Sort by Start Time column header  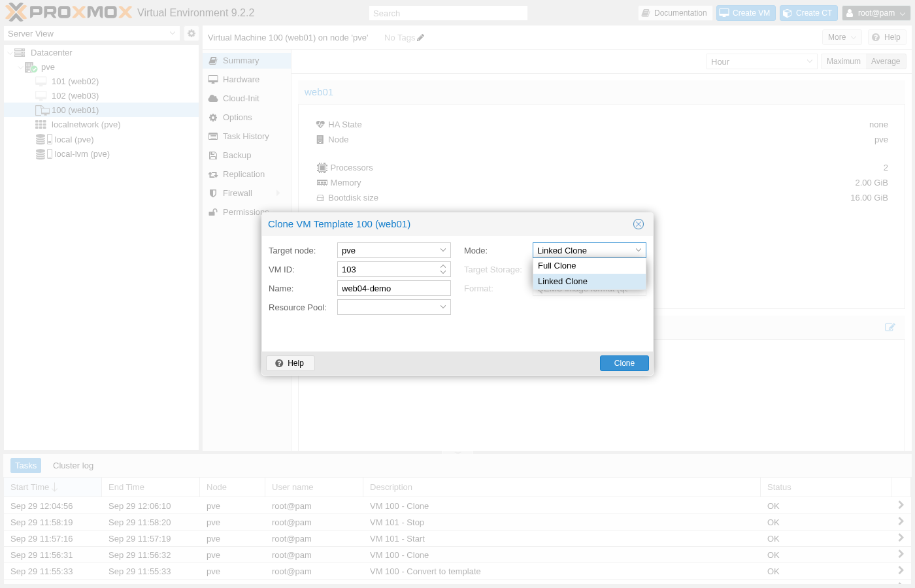52,487
